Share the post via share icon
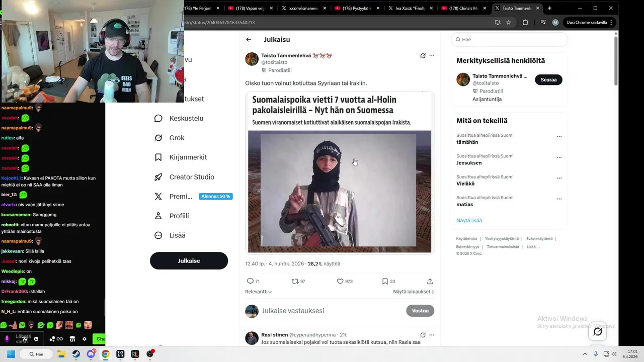Image resolution: width=644 pixels, height=362 pixels. [x=430, y=282]
